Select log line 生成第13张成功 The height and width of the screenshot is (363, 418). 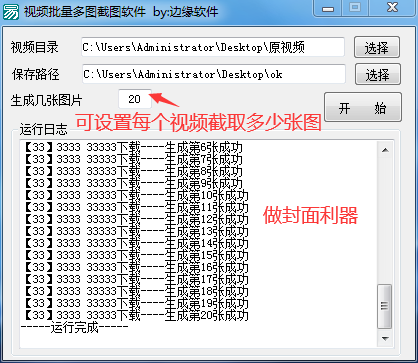tap(136, 231)
